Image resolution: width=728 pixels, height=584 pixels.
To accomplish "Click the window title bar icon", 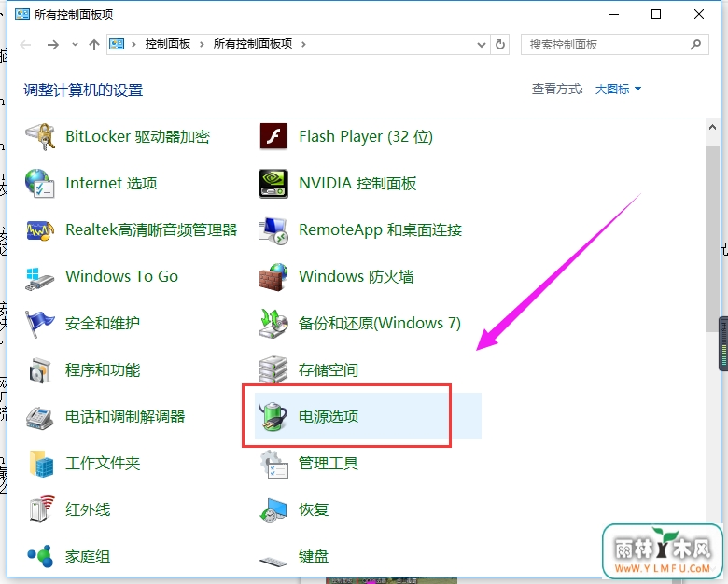I will click(x=21, y=14).
